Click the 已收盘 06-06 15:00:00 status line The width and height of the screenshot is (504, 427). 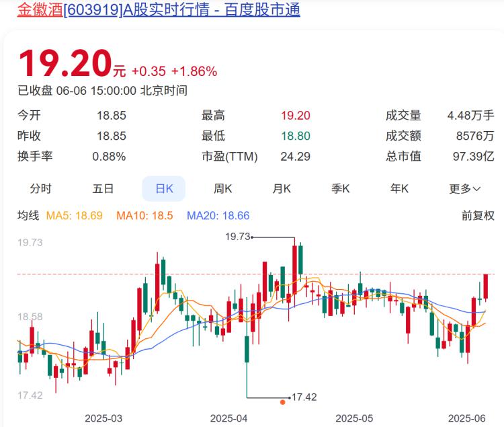pos(103,91)
